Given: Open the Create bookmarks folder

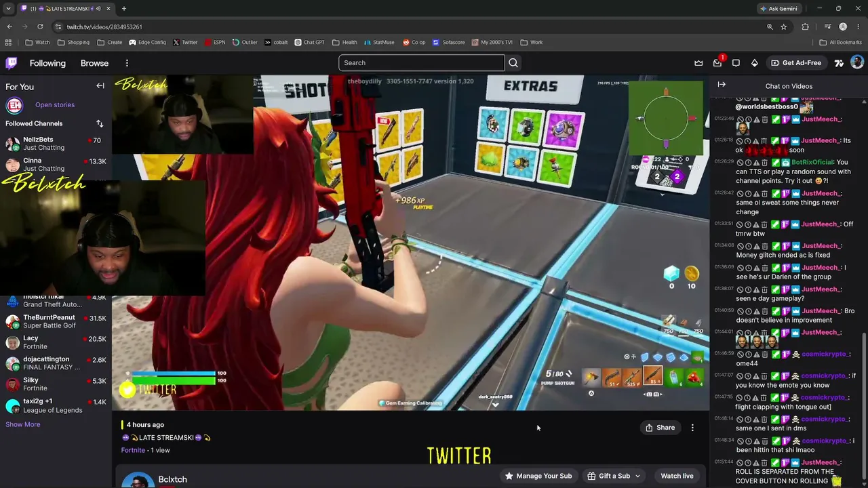Looking at the screenshot, I should [110, 42].
